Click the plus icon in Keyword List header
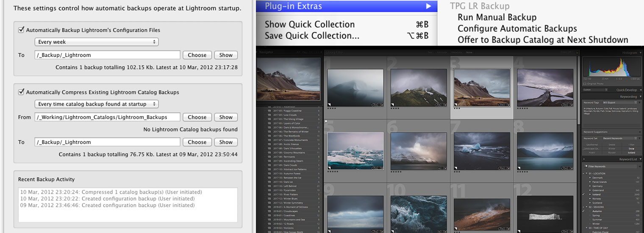 click(583, 159)
